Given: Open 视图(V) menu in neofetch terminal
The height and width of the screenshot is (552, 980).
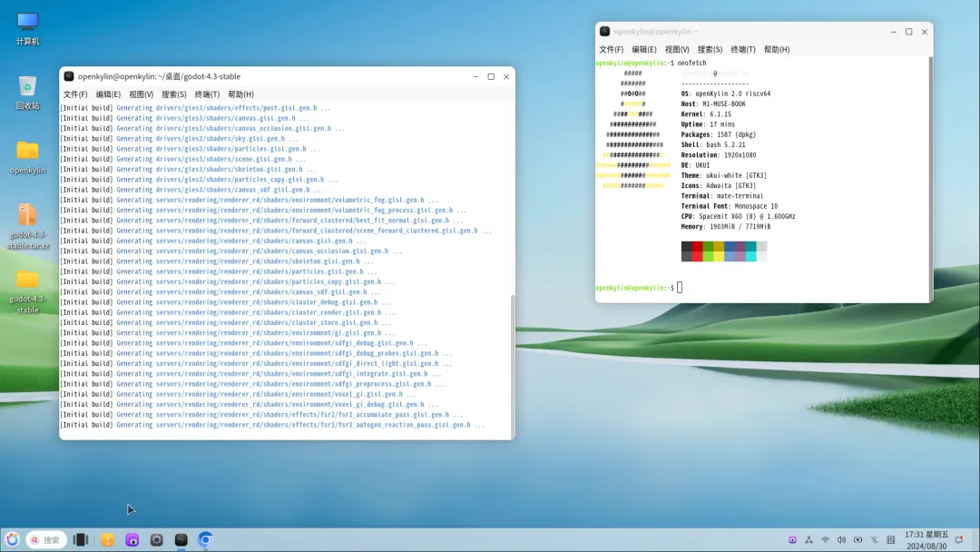Looking at the screenshot, I should pyautogui.click(x=677, y=49).
